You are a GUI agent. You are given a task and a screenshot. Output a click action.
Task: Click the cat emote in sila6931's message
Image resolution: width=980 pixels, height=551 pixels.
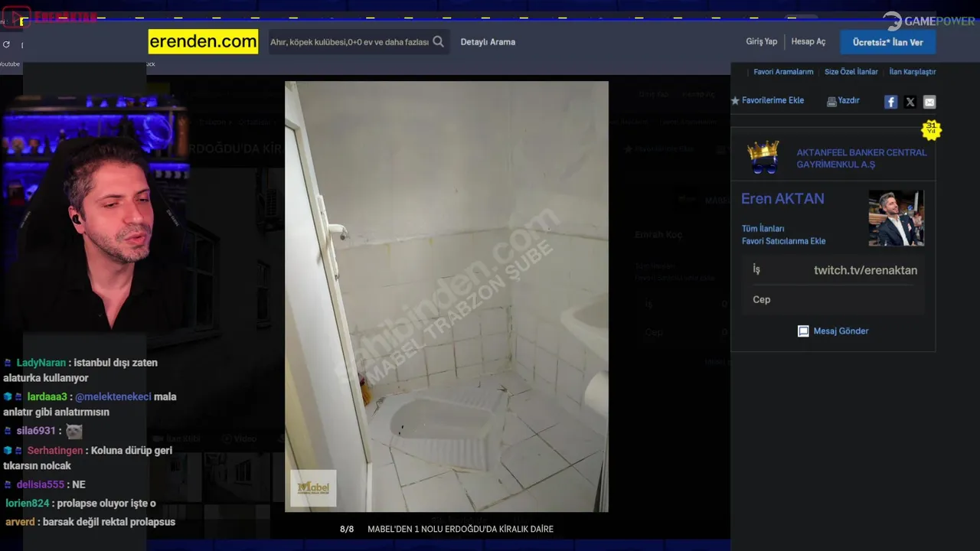pos(73,431)
